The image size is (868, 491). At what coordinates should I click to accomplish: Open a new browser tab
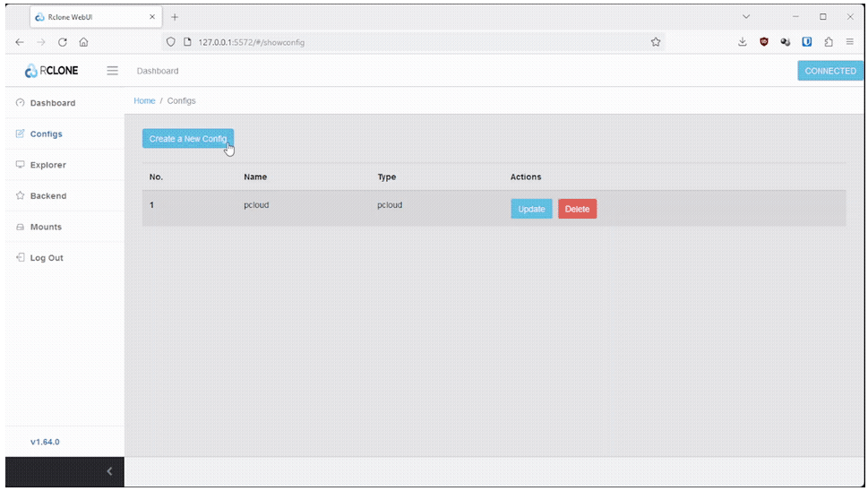click(x=175, y=17)
